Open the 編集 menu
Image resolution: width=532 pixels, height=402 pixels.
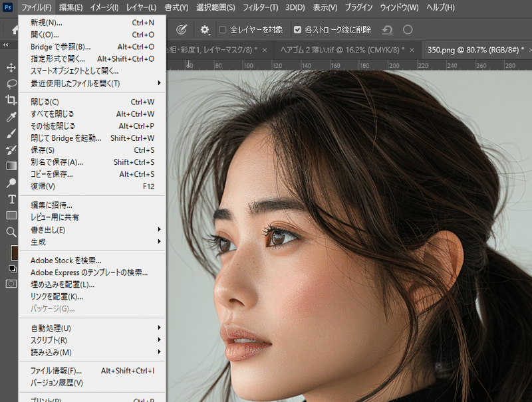coord(70,7)
